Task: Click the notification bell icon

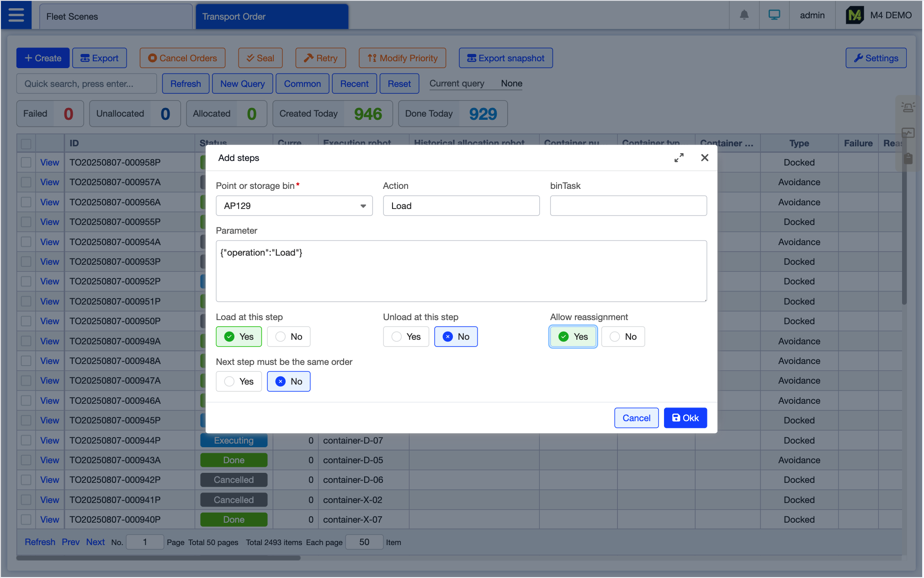Action: tap(744, 15)
